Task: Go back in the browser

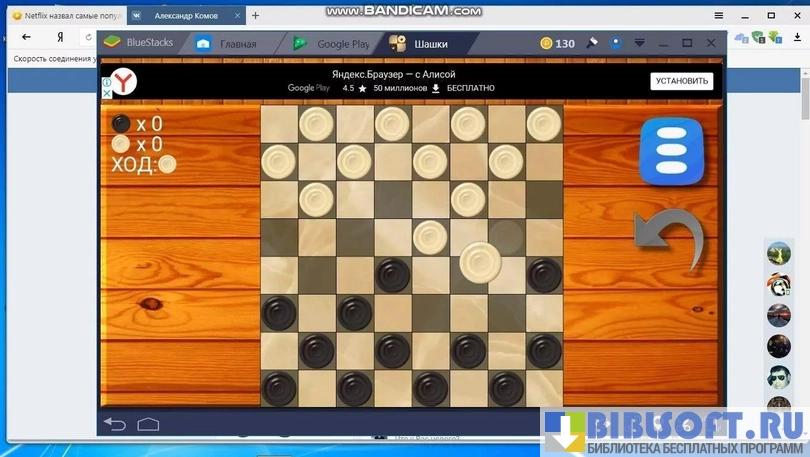Action: coord(26,37)
